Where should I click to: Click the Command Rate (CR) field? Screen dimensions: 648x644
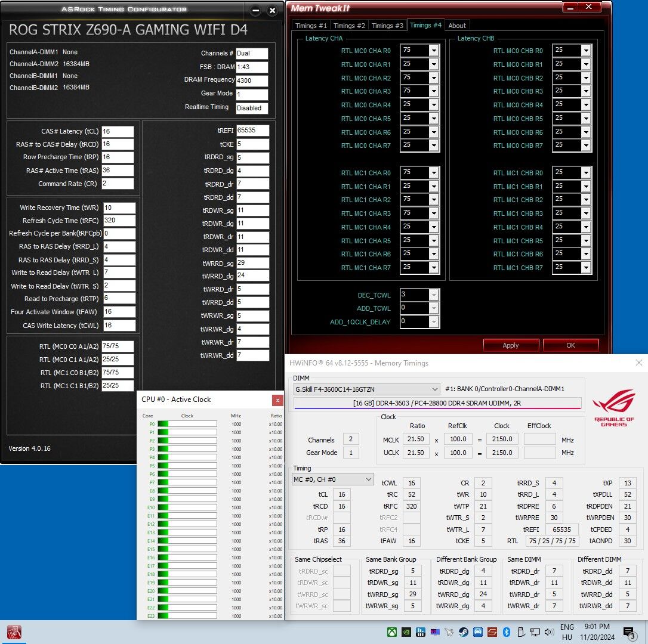118,184
